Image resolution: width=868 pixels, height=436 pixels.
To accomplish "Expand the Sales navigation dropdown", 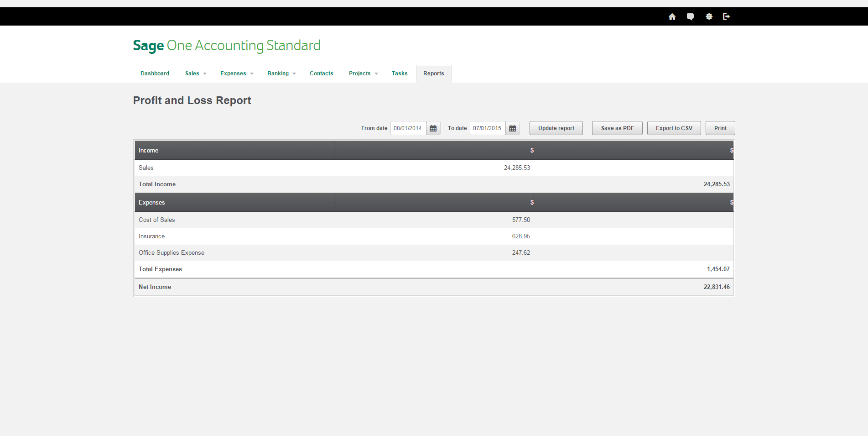I will click(195, 73).
